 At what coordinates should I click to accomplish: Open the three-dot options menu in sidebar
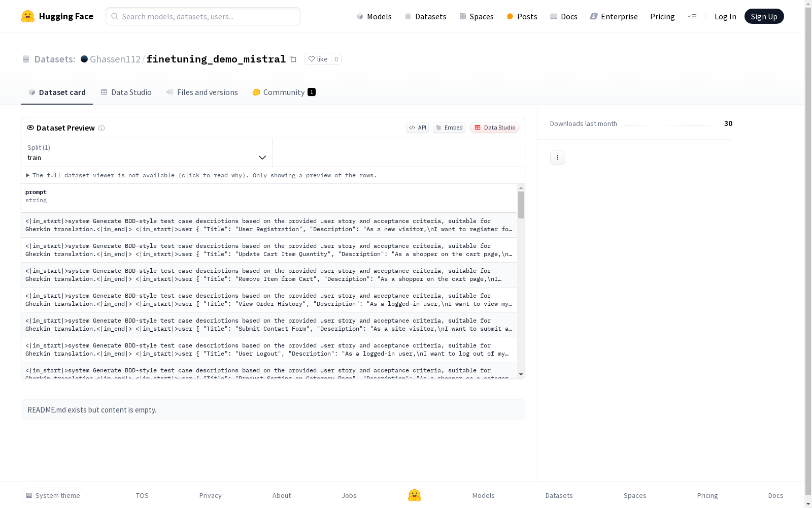[558, 157]
